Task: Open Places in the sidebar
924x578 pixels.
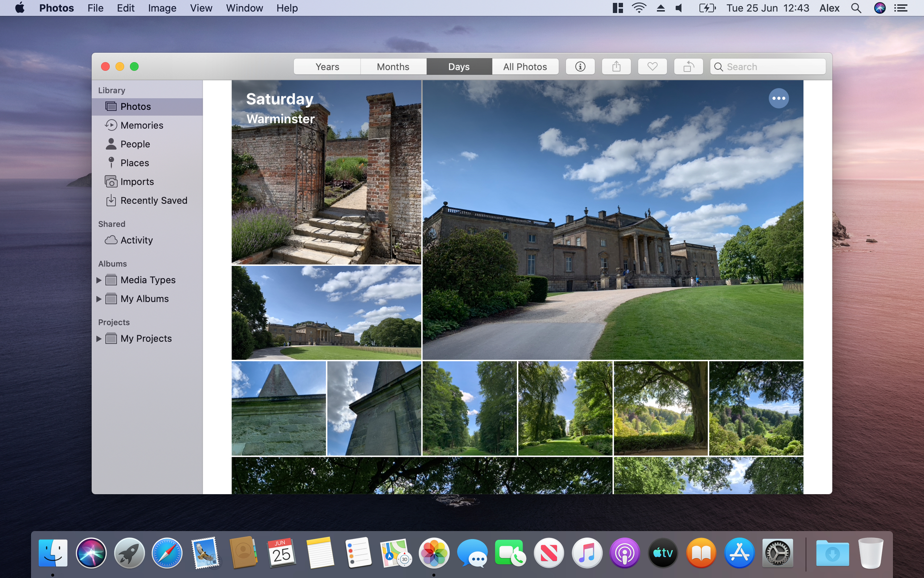Action: 147,163
